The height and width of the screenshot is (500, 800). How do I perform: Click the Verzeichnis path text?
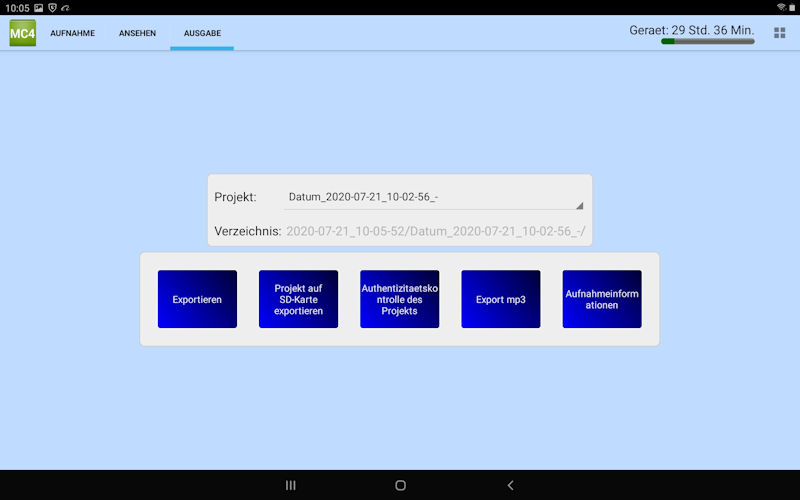pos(436,231)
